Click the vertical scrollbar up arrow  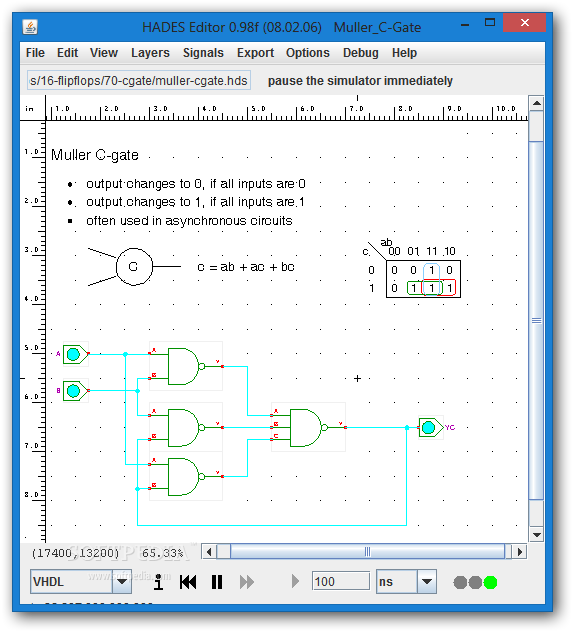tap(536, 103)
